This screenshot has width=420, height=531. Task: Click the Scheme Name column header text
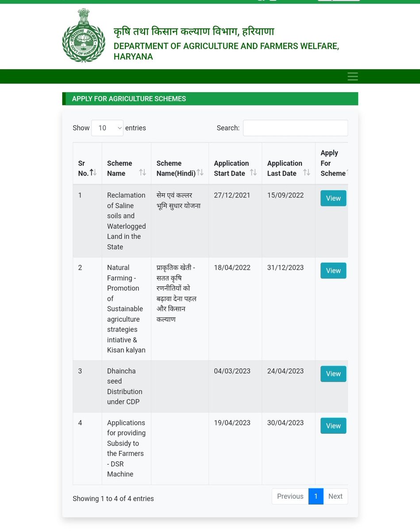[x=119, y=169]
